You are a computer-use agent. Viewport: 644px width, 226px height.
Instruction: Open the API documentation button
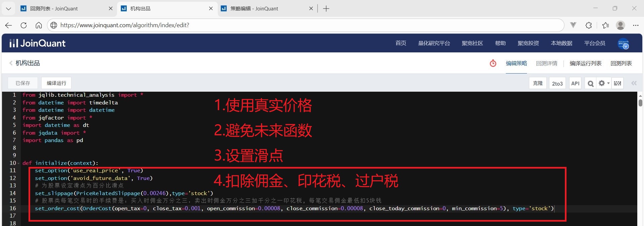(575, 83)
